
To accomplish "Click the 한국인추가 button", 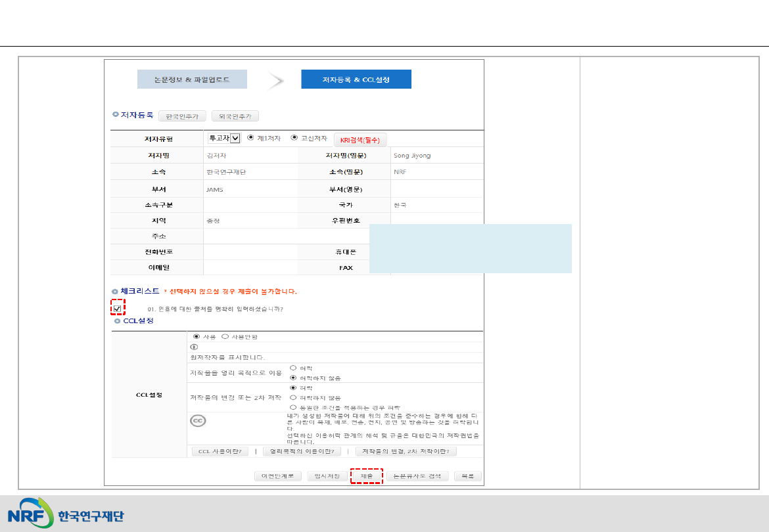I will [x=182, y=116].
